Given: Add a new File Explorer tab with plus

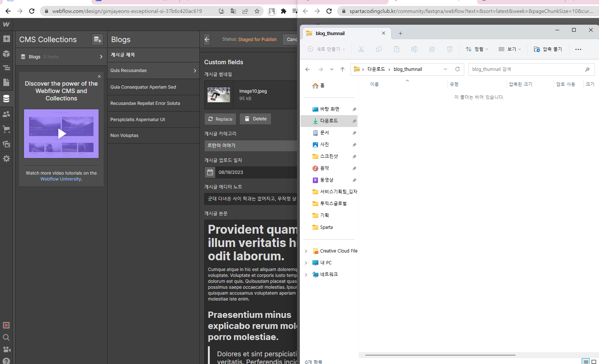Looking at the screenshot, I should [400, 33].
